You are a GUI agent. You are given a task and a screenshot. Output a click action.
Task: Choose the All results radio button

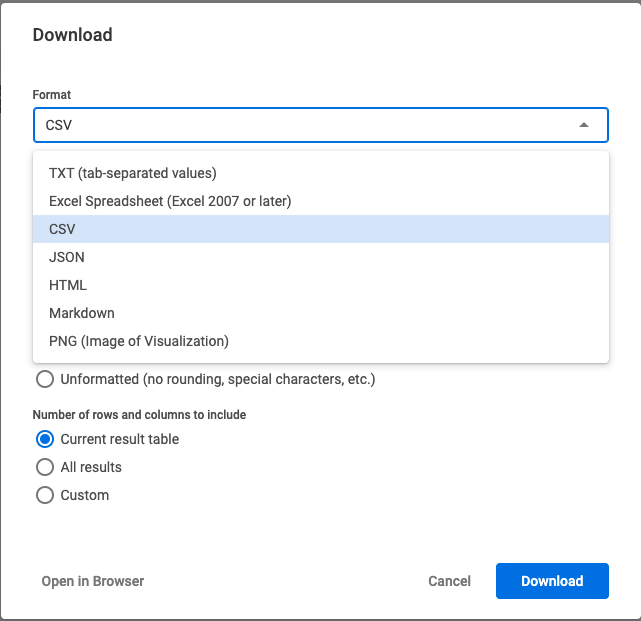coord(45,467)
